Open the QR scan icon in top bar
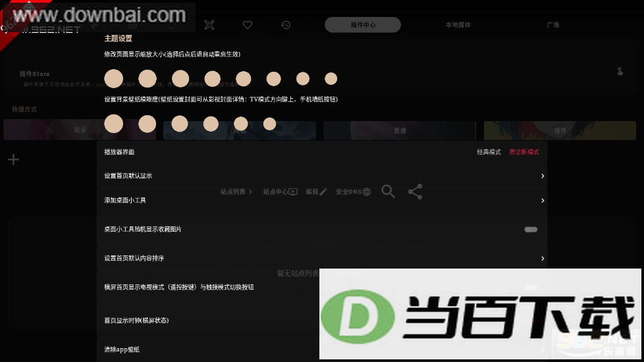This screenshot has width=644, height=362. [209, 25]
